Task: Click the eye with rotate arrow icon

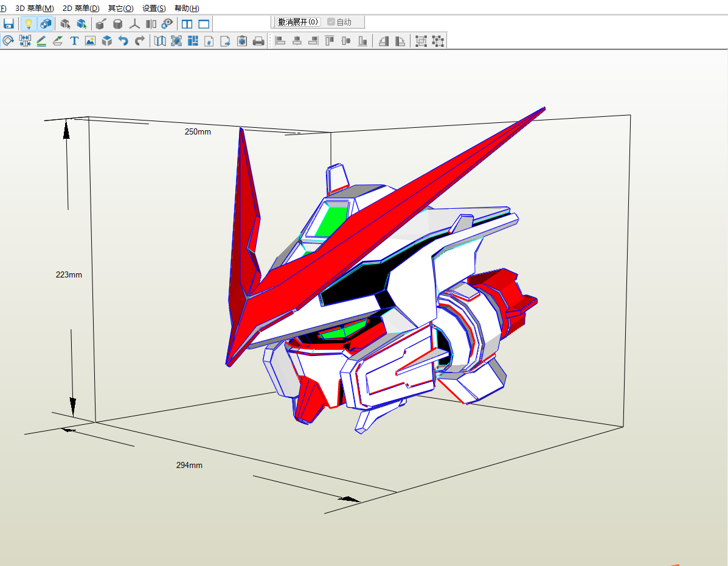Action: coord(167,24)
